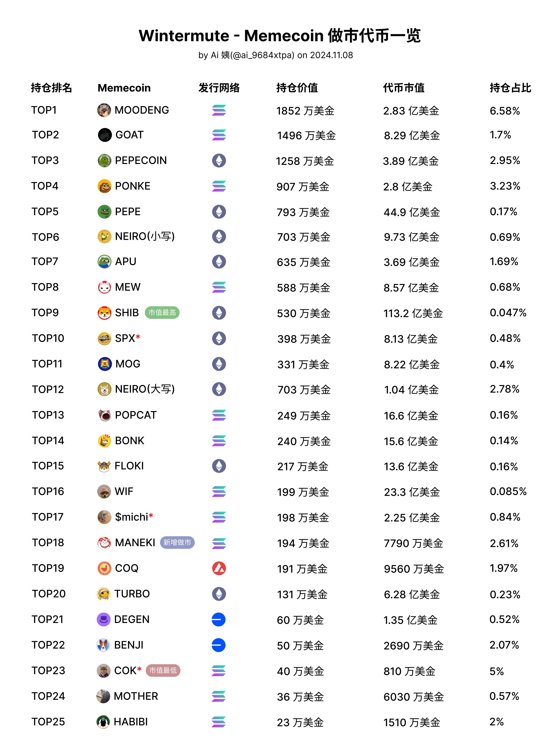Click the PONKE monkey coin icon

click(x=104, y=186)
